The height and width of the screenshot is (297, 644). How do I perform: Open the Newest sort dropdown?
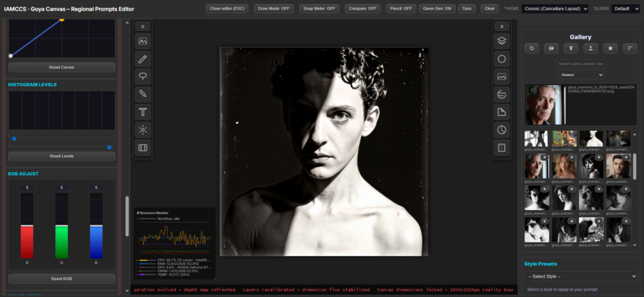(x=580, y=75)
